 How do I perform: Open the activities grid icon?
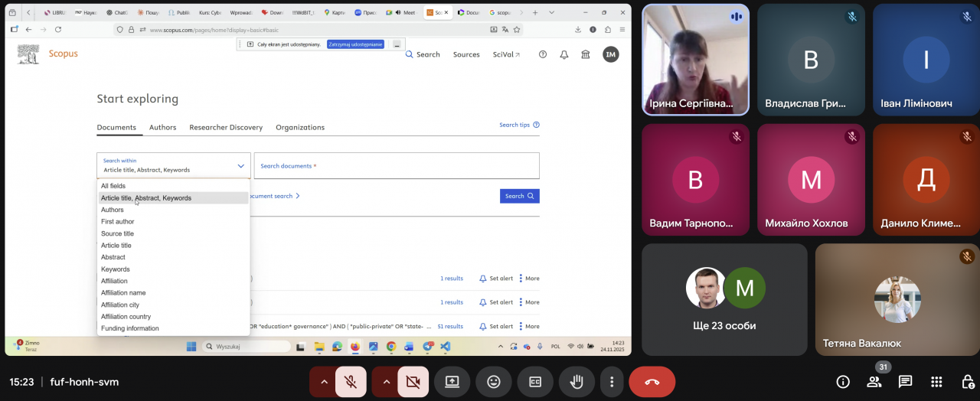pyautogui.click(x=936, y=382)
